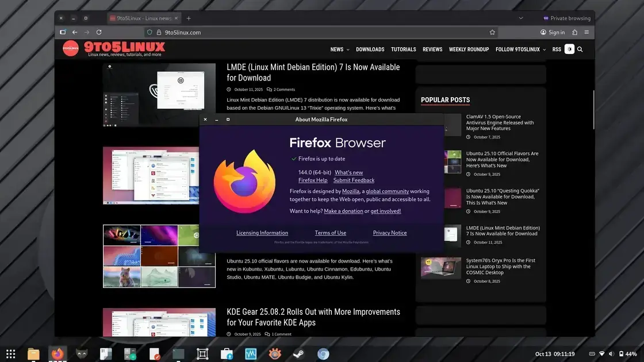Click the 9to5linux.com address bar
The width and height of the screenshot is (644, 362).
pos(320,32)
